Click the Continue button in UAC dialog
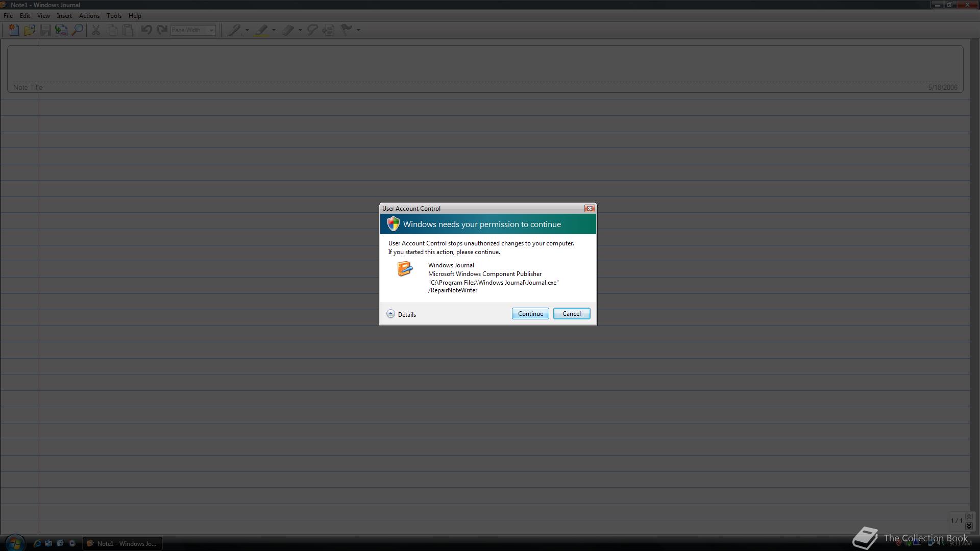This screenshot has width=980, height=551. click(530, 314)
